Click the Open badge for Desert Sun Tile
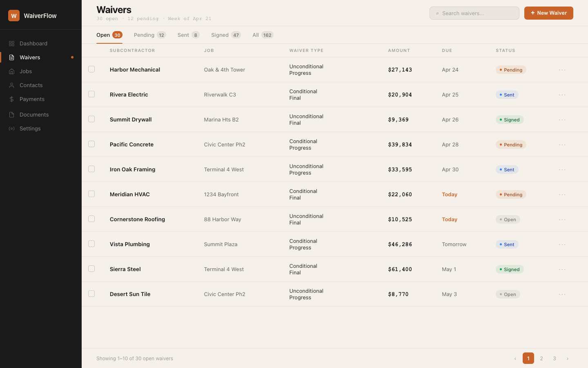Image resolution: width=588 pixels, height=368 pixels. (x=508, y=294)
